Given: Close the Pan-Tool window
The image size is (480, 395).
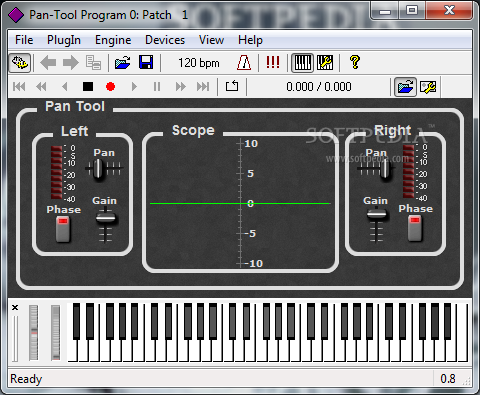Looking at the screenshot, I should [x=449, y=10].
